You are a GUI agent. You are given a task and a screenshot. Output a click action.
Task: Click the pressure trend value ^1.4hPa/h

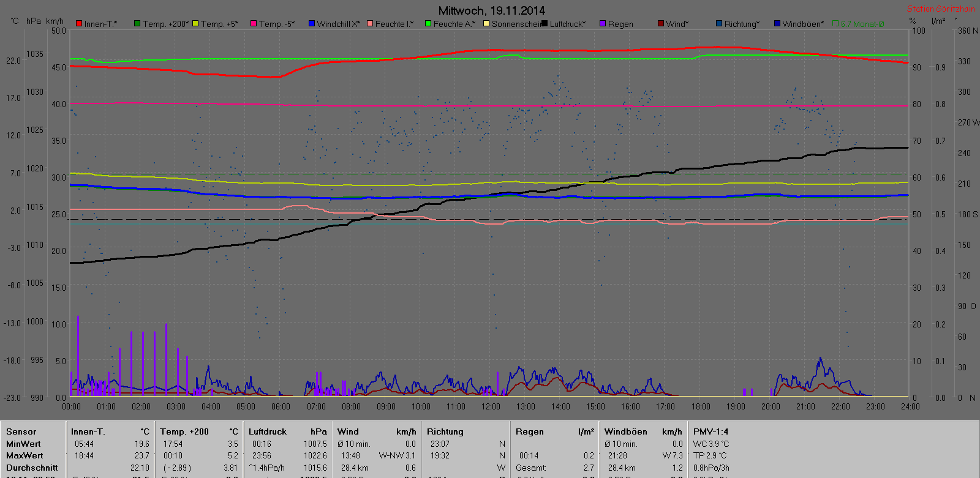point(267,468)
